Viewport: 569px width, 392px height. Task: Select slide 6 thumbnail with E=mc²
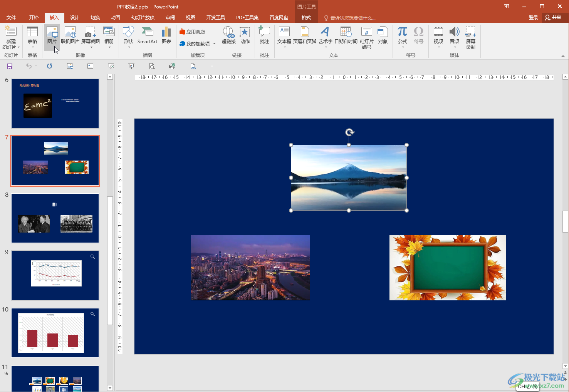pyautogui.click(x=55, y=103)
